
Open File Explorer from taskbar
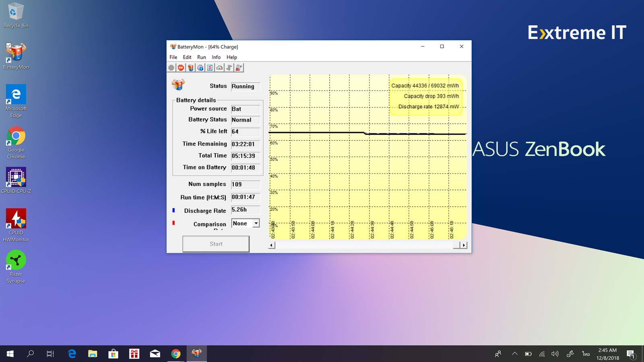tap(93, 354)
